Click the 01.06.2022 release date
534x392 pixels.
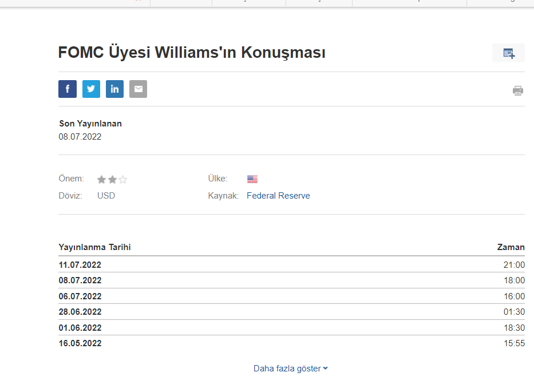coord(80,328)
